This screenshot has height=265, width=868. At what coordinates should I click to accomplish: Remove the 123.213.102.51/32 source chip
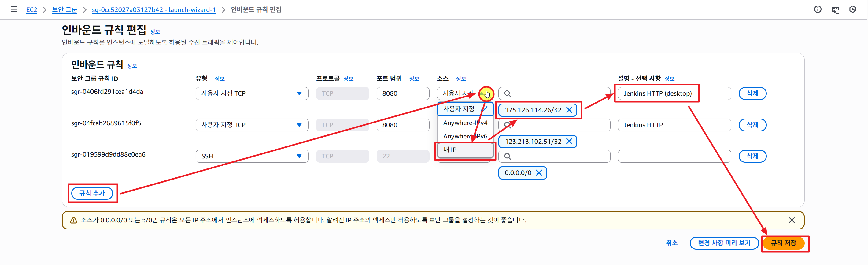(569, 142)
